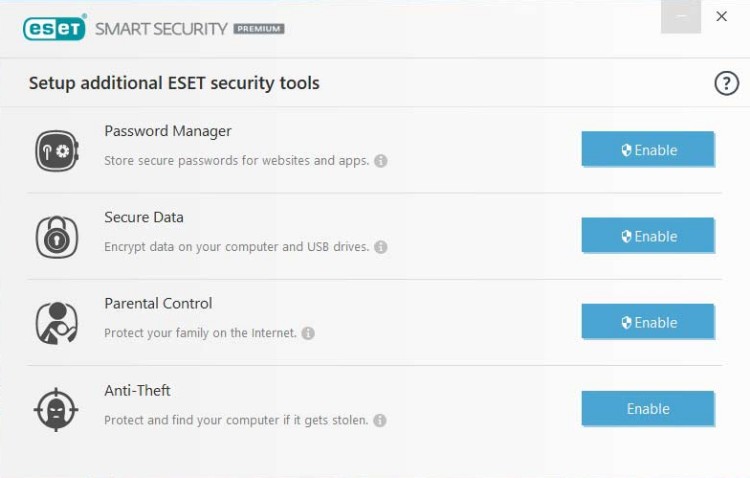The image size is (750, 478).
Task: Click the Secure Data padlock icon
Action: 57,237
